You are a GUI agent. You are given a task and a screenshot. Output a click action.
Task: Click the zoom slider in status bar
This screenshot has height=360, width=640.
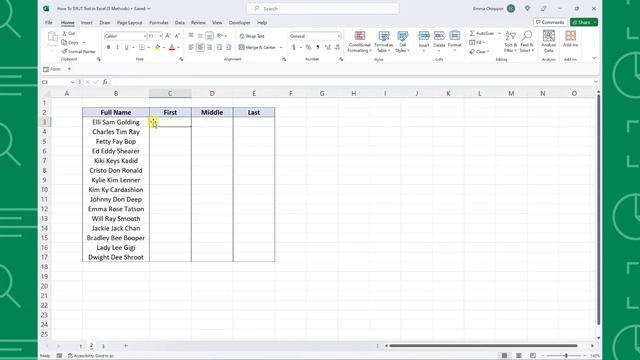(566, 356)
